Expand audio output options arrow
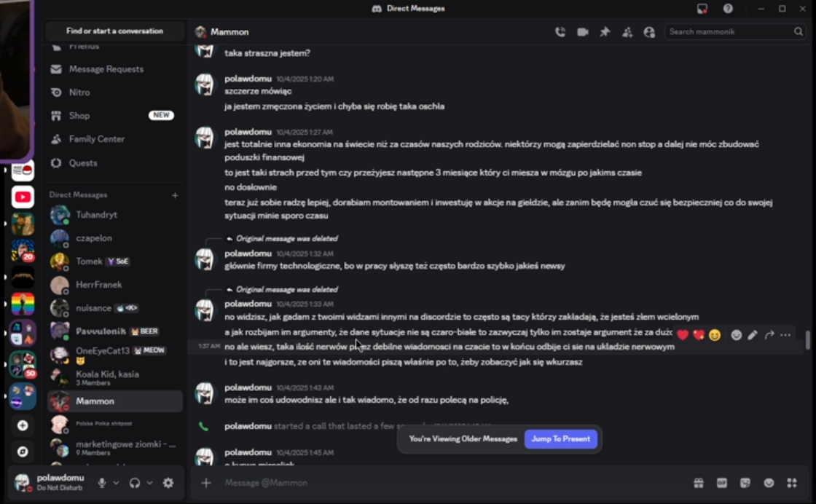Image resolution: width=816 pixels, height=504 pixels. pyautogui.click(x=149, y=483)
